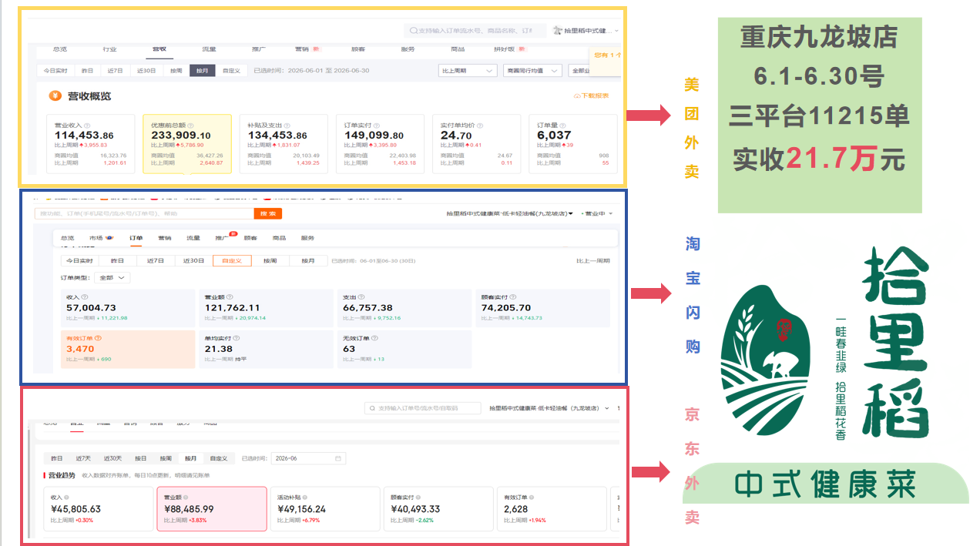Select 今日实时 range in the Meituan panel
The width and height of the screenshot is (980, 546).
click(55, 70)
